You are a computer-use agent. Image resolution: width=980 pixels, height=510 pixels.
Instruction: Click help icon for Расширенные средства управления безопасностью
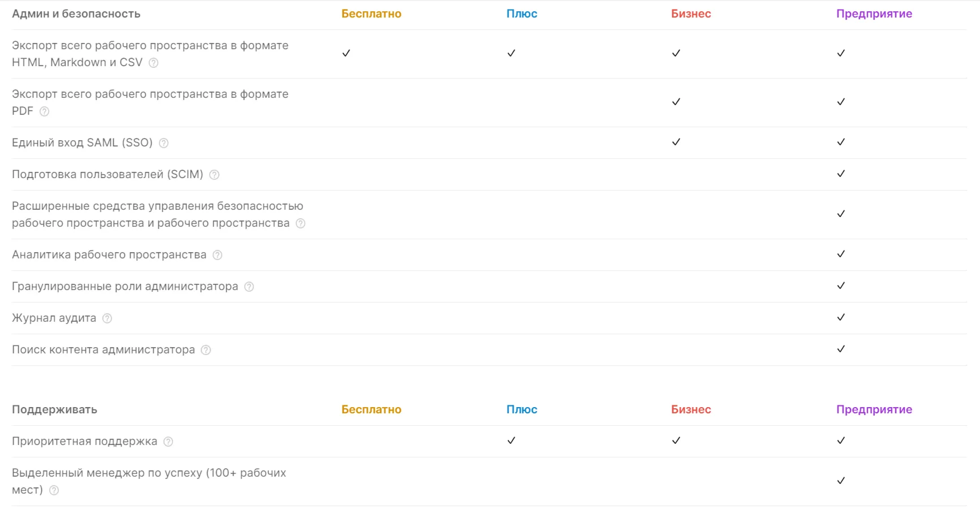point(300,223)
